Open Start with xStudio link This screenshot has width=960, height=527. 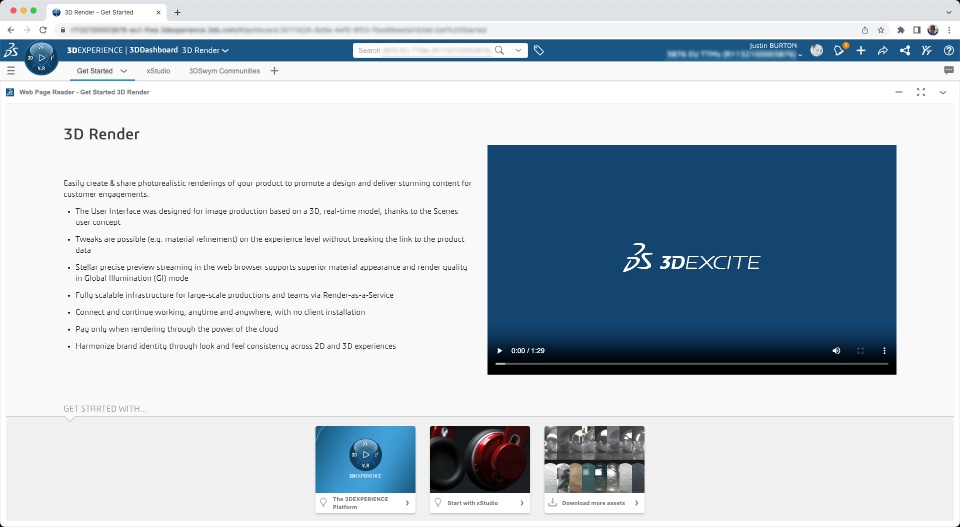click(x=480, y=503)
